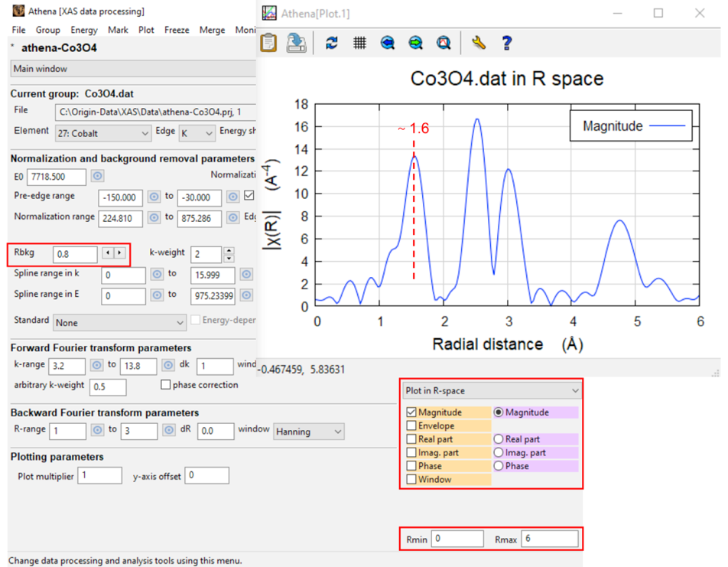Check the phase correction checkbox
728x567 pixels.
coord(165,385)
